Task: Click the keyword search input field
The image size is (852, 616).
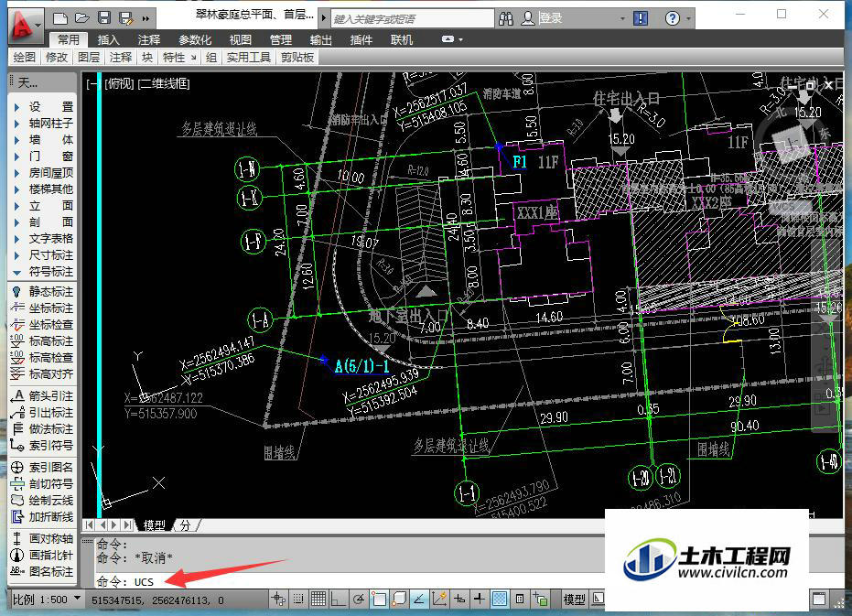Action: [x=413, y=19]
